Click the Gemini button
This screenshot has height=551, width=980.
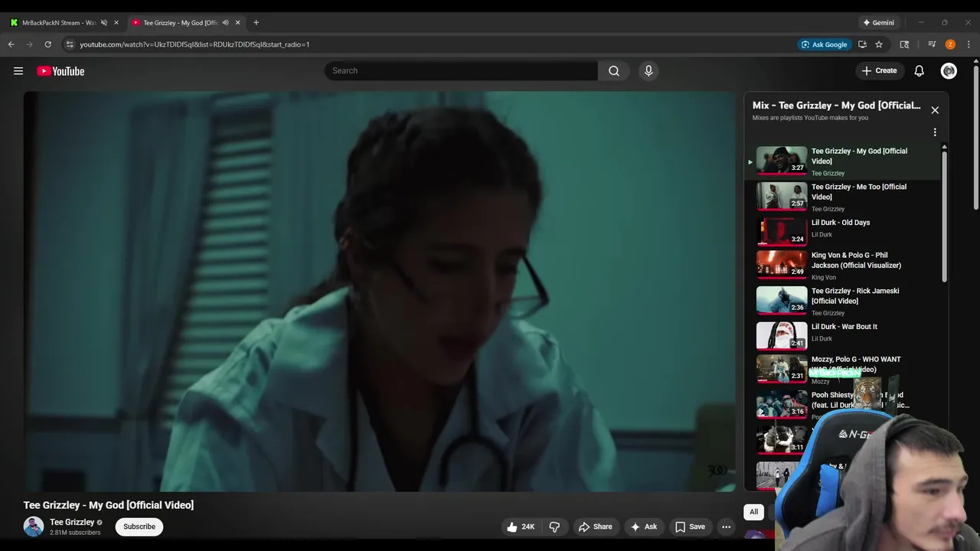(878, 22)
